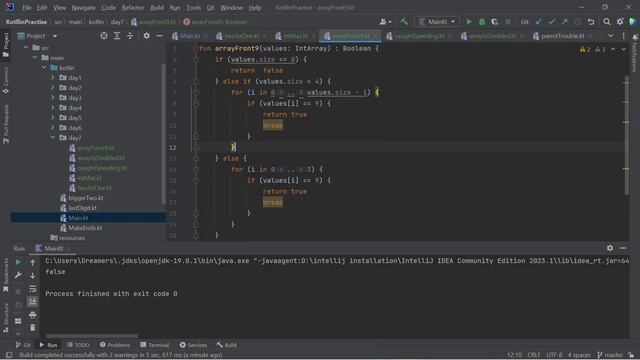Clear console with trash icon
The image size is (640, 360).
click(x=33, y=328)
